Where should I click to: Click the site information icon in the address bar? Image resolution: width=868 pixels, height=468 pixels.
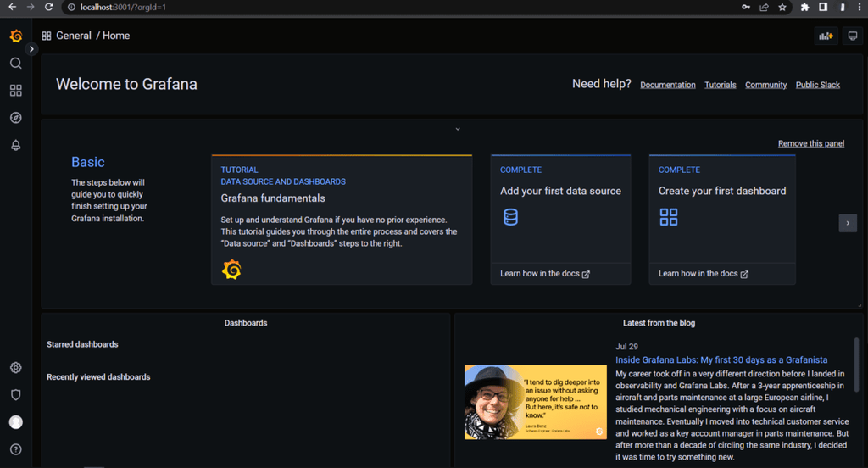click(x=71, y=7)
